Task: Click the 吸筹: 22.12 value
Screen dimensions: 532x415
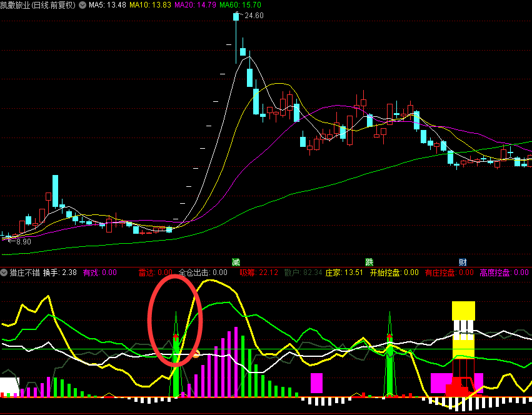Action: pos(259,272)
